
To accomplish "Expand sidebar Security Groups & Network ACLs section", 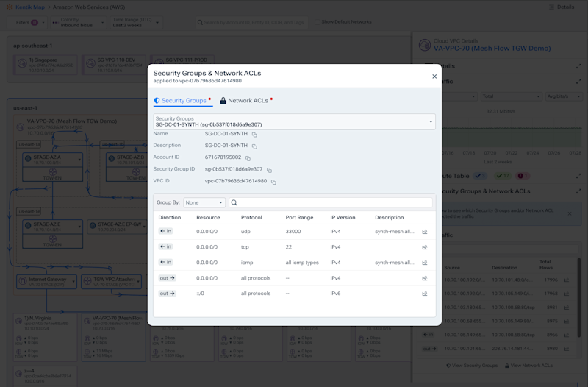I will click(x=578, y=191).
